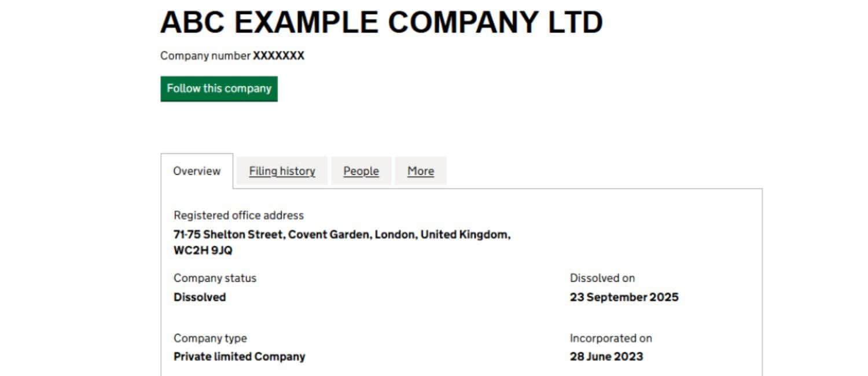Select the 23 September 2025 dissolution date
The height and width of the screenshot is (376, 868).
[624, 297]
